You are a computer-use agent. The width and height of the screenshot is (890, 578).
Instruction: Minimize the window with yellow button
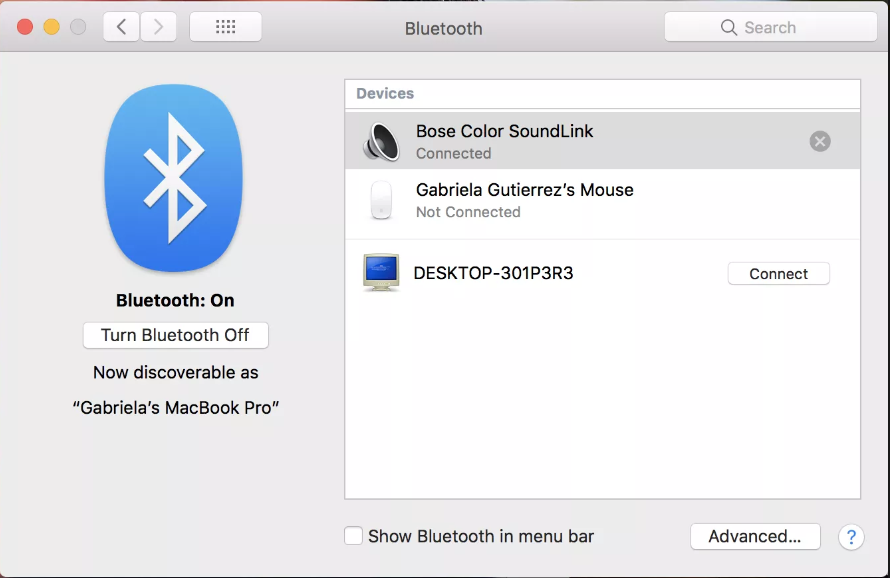click(51, 27)
